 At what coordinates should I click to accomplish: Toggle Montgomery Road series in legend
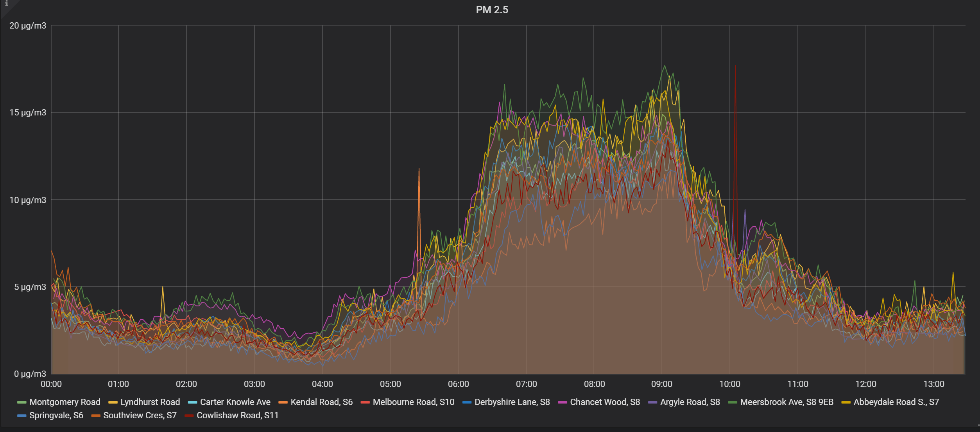click(65, 402)
